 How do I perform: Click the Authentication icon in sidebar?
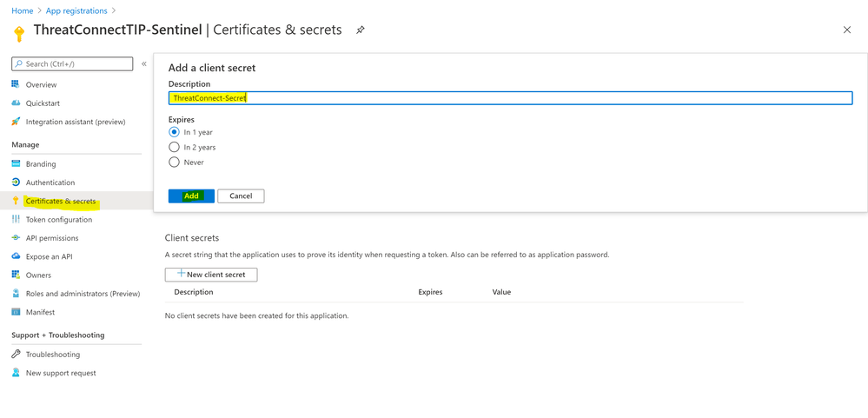click(16, 182)
